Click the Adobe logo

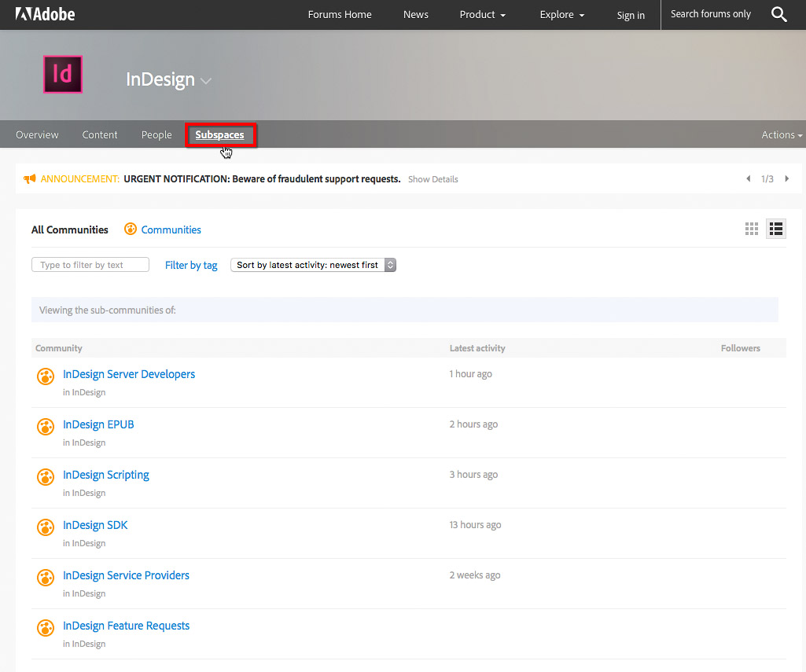[46, 14]
